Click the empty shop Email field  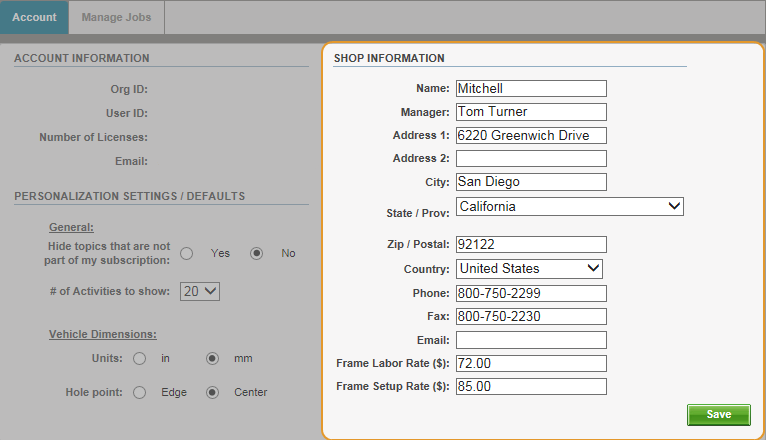pyautogui.click(x=532, y=340)
